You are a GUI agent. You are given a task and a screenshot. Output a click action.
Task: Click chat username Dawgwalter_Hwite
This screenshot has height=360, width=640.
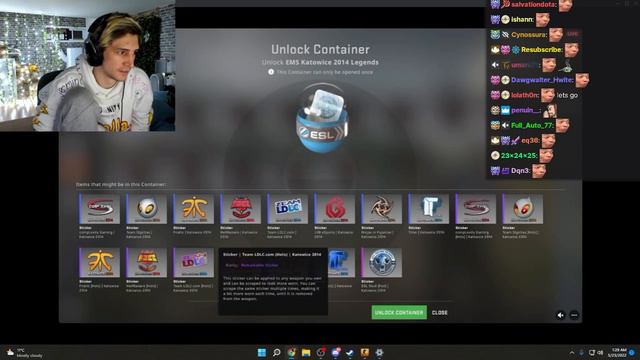click(542, 80)
